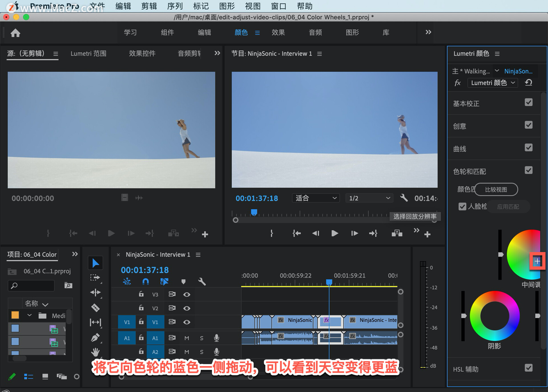Image resolution: width=548 pixels, height=392 pixels.
Task: Hide V2 track output eye
Action: click(x=187, y=308)
